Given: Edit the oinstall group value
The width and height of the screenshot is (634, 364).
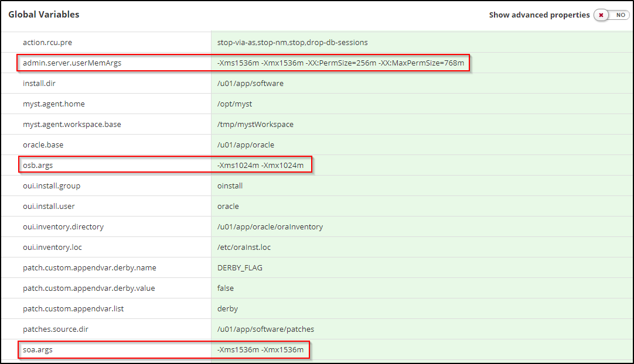Looking at the screenshot, I should point(230,186).
